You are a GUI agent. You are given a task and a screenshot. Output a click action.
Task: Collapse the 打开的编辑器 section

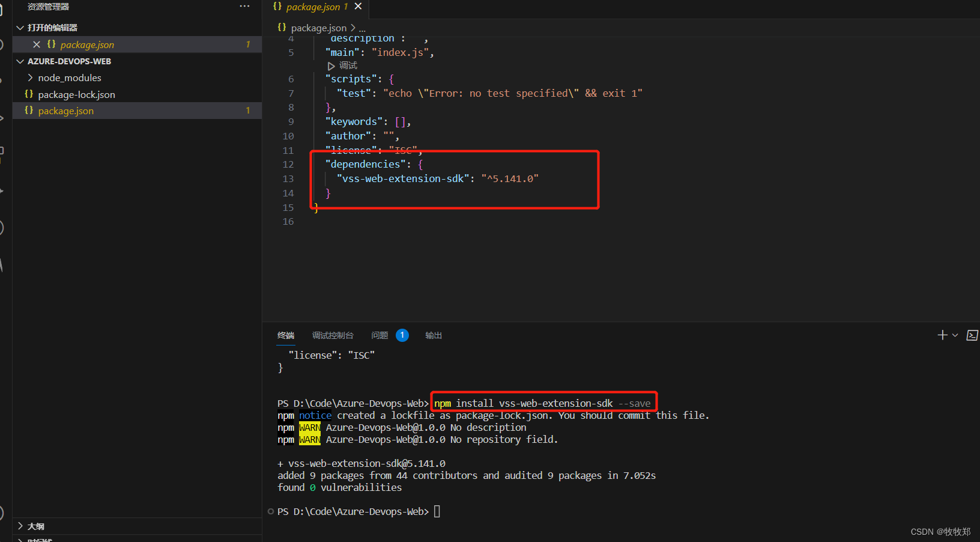(20, 27)
